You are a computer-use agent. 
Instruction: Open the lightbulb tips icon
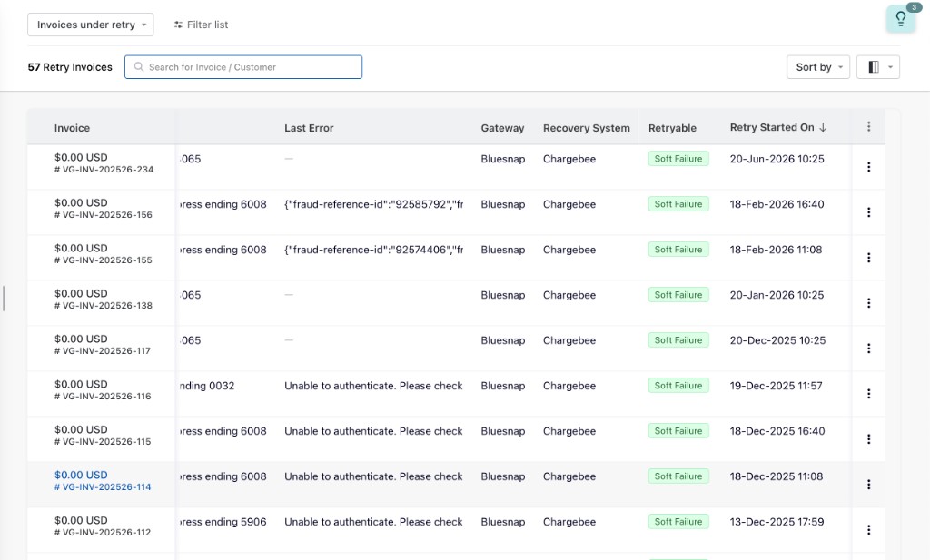tap(900, 19)
